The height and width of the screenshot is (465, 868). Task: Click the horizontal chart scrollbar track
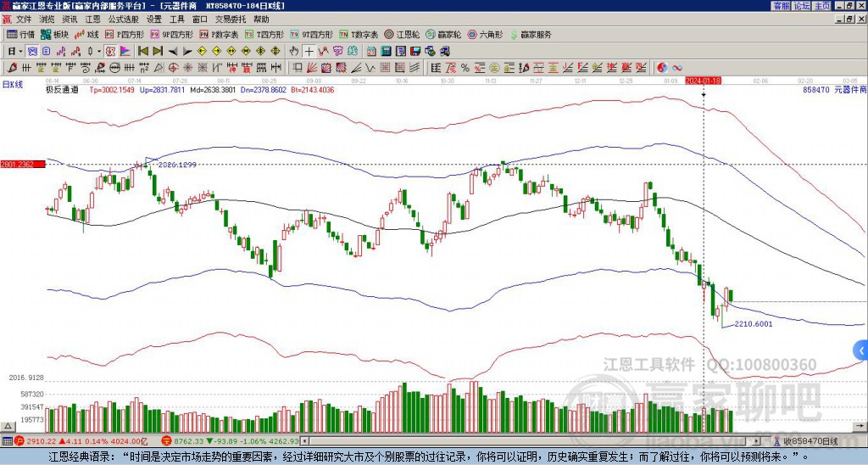529,441
